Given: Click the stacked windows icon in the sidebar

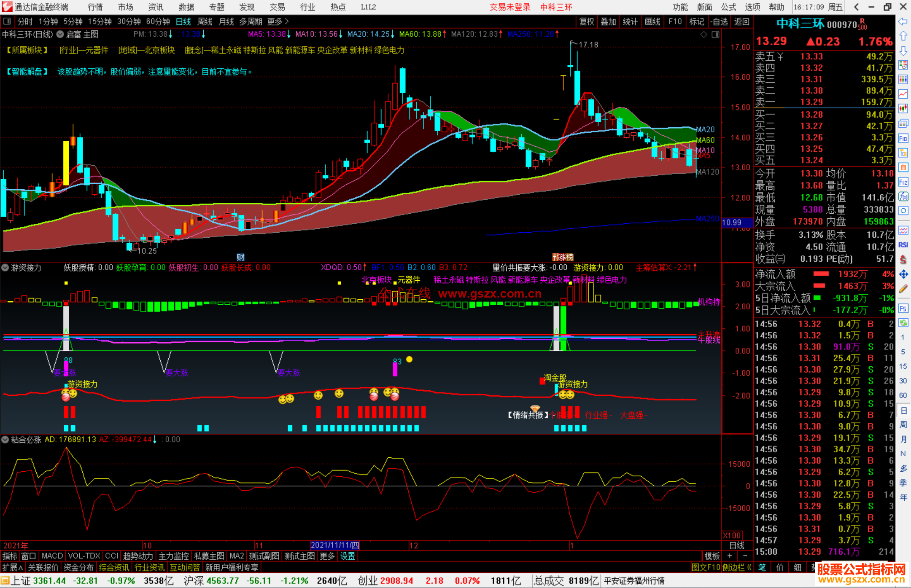Looking at the screenshot, I should tap(903, 124).
